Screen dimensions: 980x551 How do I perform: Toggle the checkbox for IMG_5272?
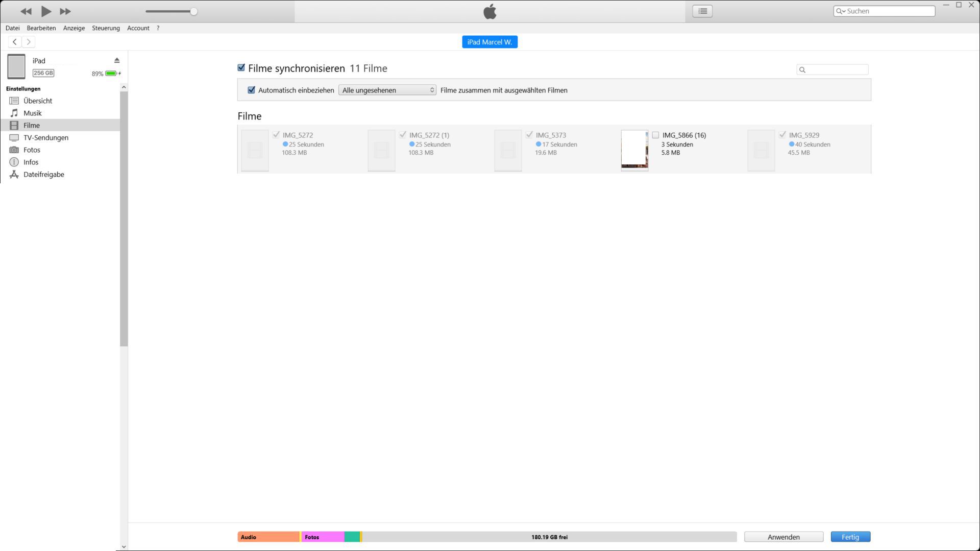tap(276, 135)
